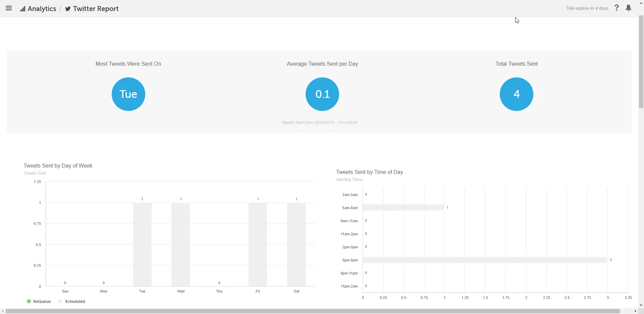This screenshot has height=314, width=644.
Task: Click the 5am-8am bar in time chart
Action: pos(403,208)
